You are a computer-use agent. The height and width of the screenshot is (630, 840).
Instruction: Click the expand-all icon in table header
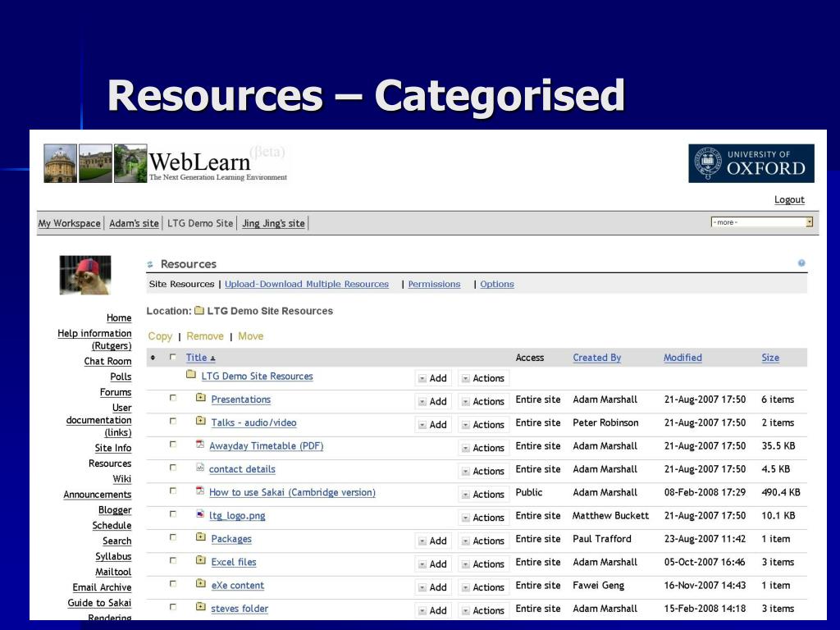point(153,358)
